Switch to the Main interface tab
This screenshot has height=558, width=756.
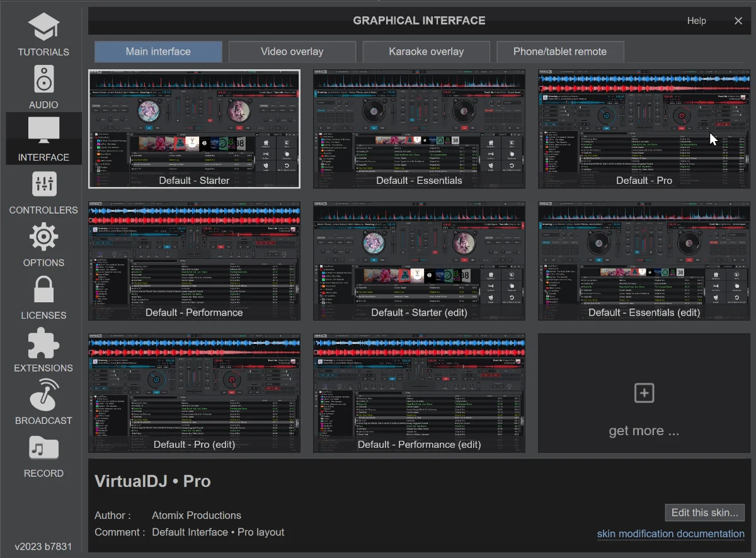click(158, 52)
